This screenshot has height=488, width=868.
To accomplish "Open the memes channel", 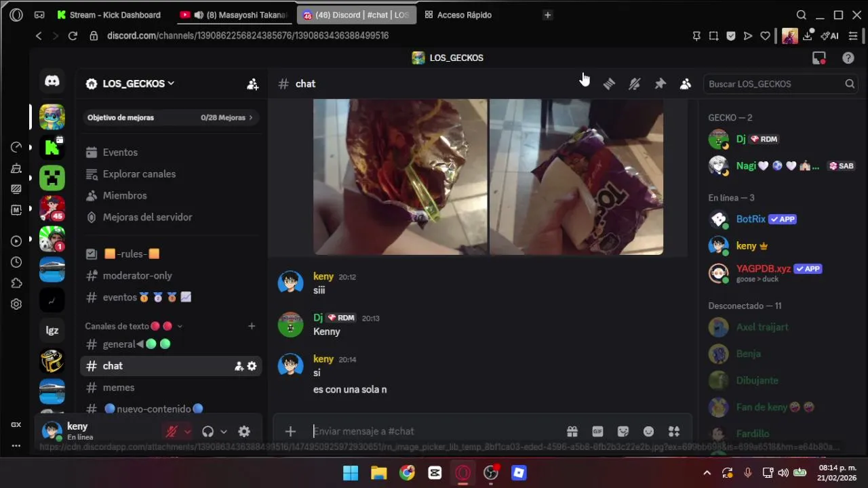I will (170, 388).
